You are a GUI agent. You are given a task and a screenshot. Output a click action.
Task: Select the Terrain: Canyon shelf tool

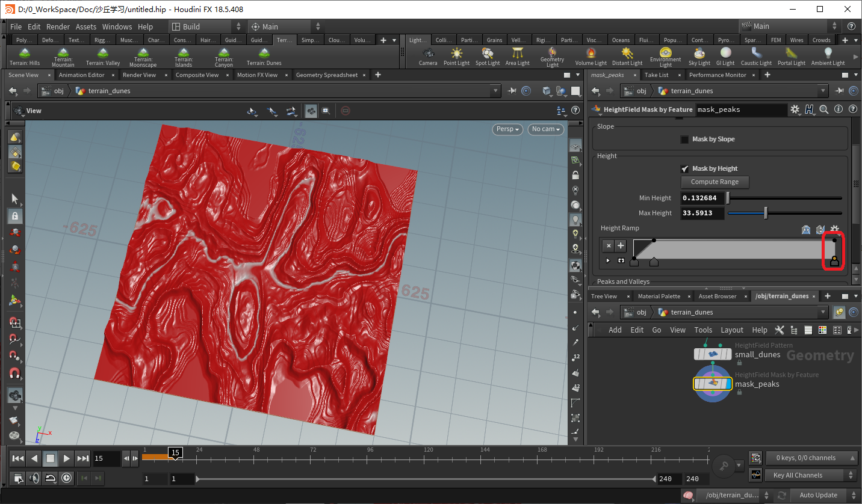[x=224, y=57]
